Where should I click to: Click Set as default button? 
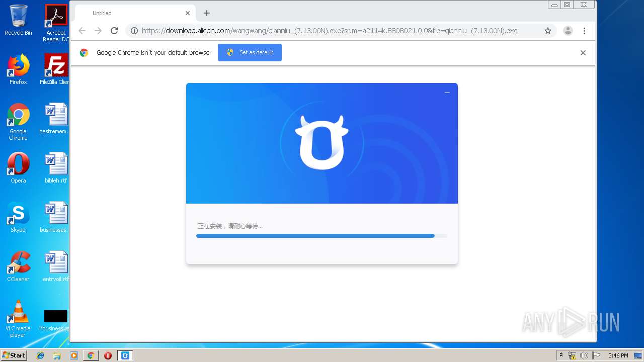click(250, 52)
